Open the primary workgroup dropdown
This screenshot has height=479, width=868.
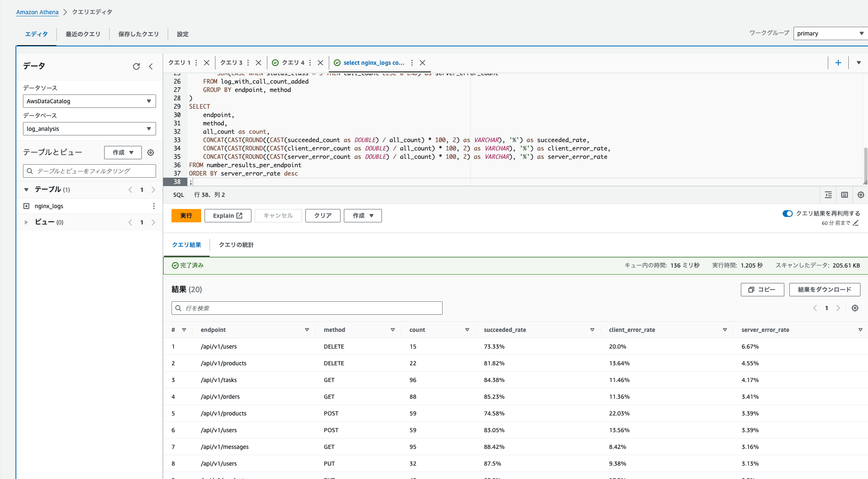(x=830, y=33)
